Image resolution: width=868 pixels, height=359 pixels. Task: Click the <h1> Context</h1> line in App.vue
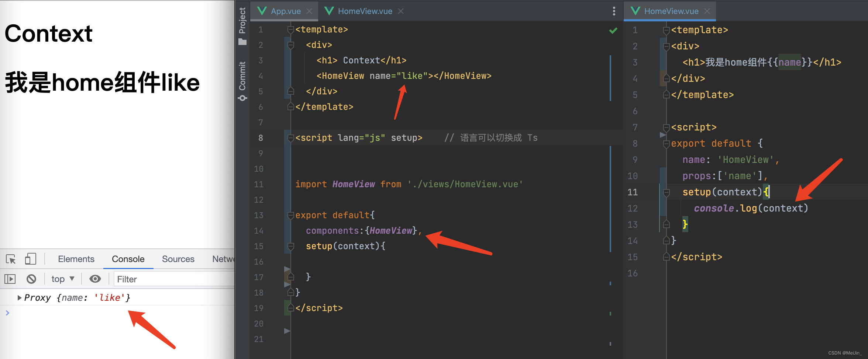[x=362, y=60]
